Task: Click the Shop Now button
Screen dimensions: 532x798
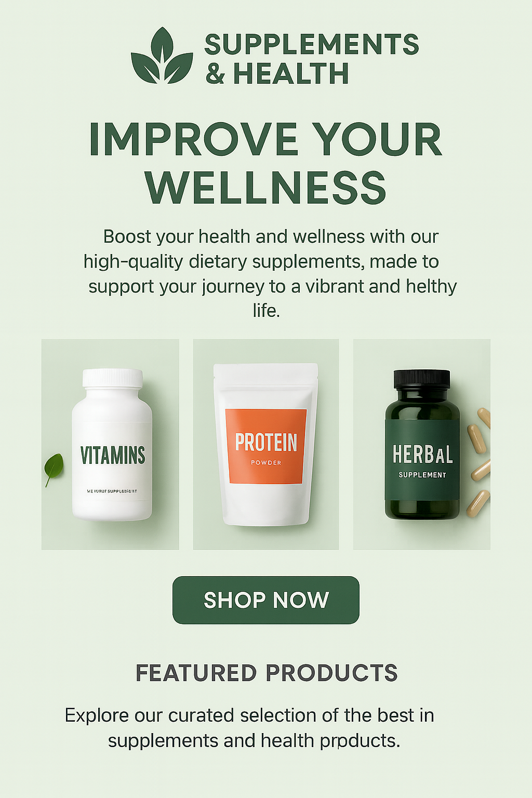Action: pos(266,600)
